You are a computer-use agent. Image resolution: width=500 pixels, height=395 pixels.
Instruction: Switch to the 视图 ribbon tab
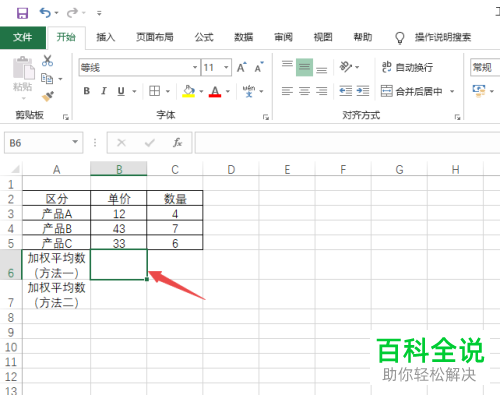tap(323, 37)
